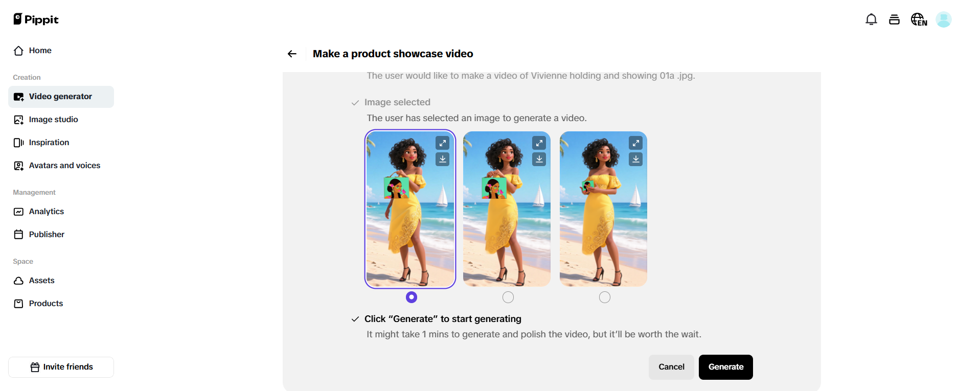
Task: Open the Inspiration section
Action: pyautogui.click(x=49, y=142)
